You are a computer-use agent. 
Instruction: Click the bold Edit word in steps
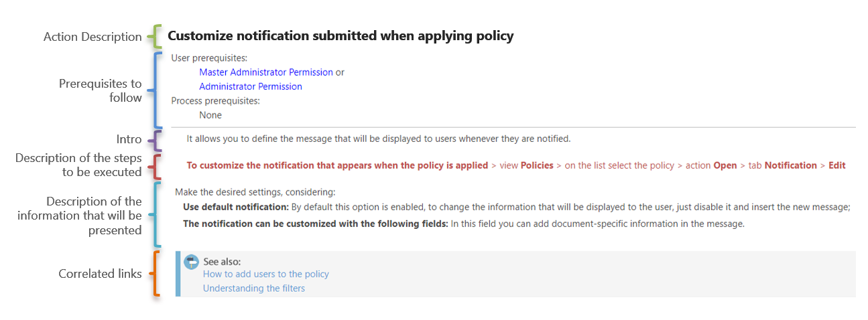click(x=836, y=165)
